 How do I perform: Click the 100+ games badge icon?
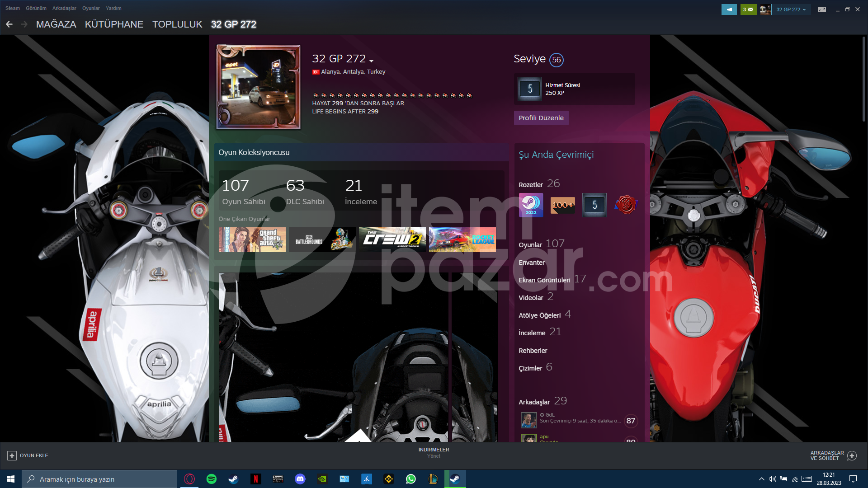click(563, 205)
